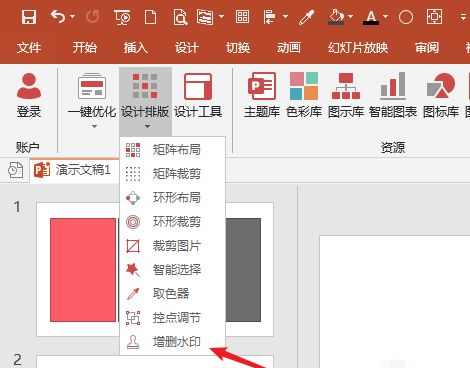Open the Font Color dropdown arrow
Viewport: 470px width, 368px height.
tap(385, 16)
